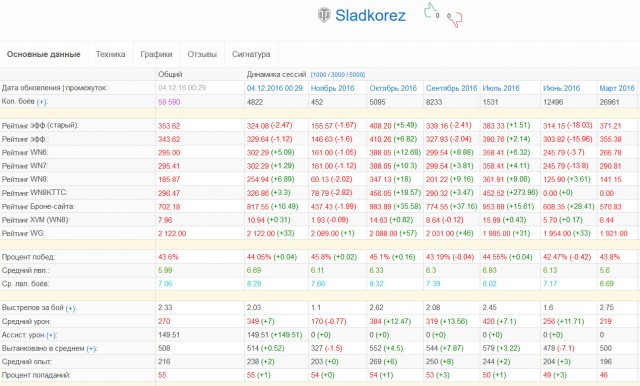640x386 pixels.
Task: Click overall battle tier value 7.06
Action: pyautogui.click(x=165, y=284)
